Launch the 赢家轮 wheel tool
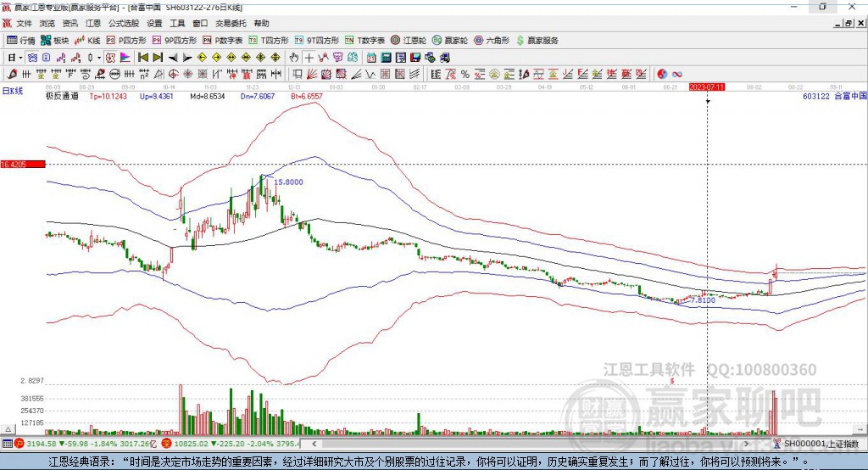The image size is (868, 470). (450, 41)
